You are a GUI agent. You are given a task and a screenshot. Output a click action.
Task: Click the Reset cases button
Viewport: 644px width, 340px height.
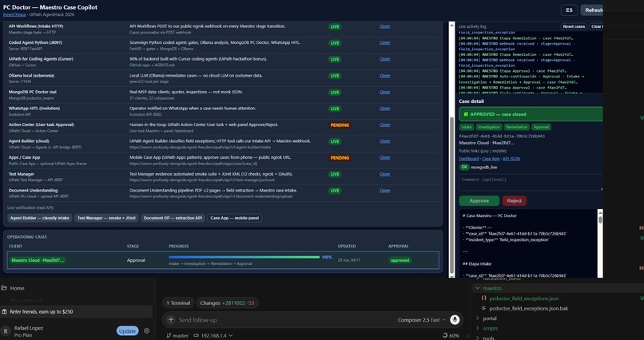tap(574, 26)
